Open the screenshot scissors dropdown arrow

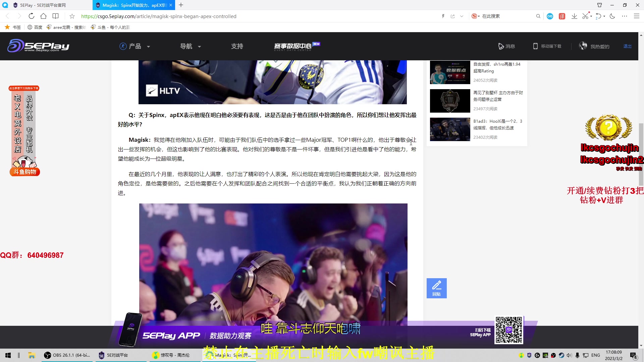click(591, 16)
